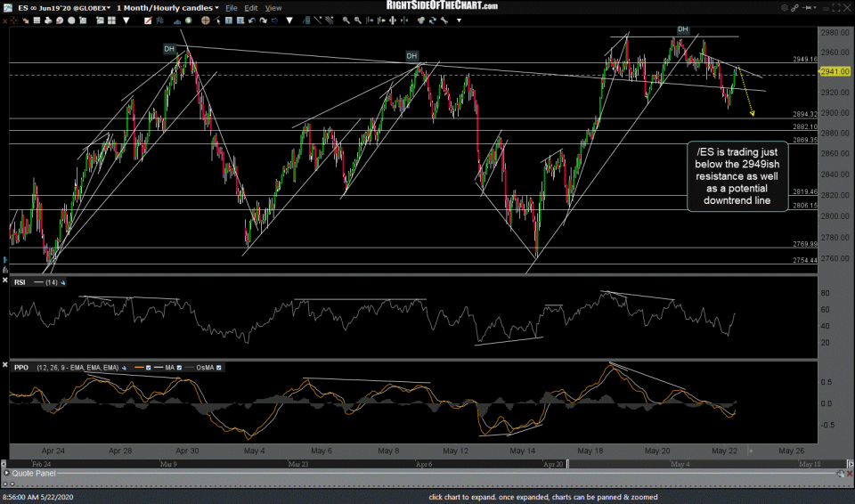The image size is (855, 504).
Task: Open the File menu
Action: click(232, 8)
